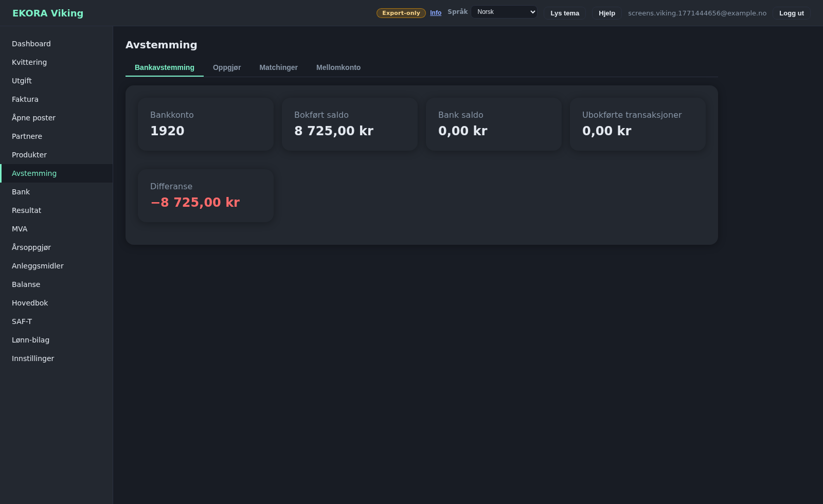
Task: Open the Info link beside Export-only
Action: [x=436, y=13]
